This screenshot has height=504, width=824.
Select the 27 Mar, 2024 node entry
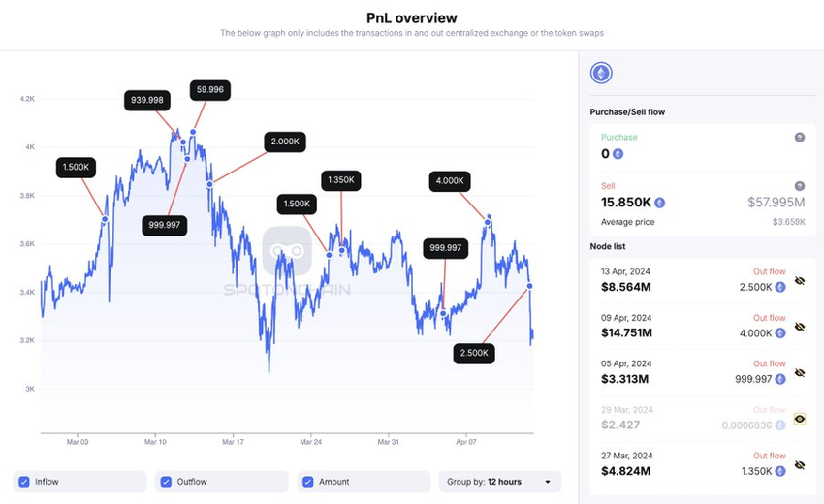703,463
